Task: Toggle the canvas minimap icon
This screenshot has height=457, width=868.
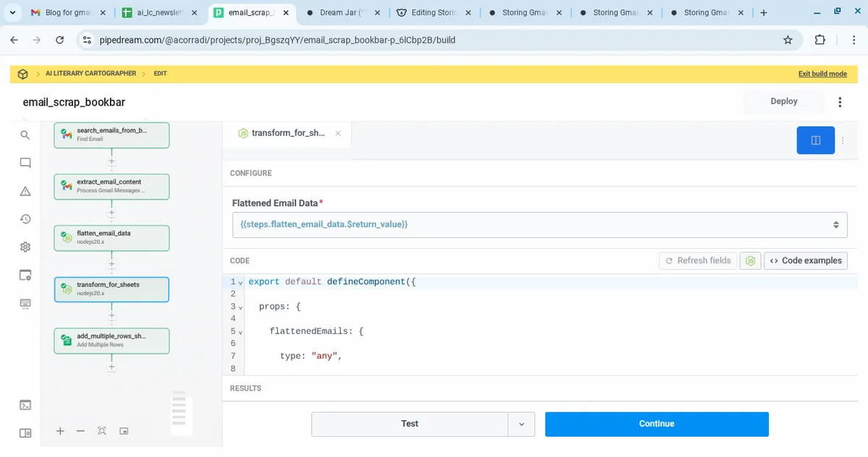Action: (124, 431)
